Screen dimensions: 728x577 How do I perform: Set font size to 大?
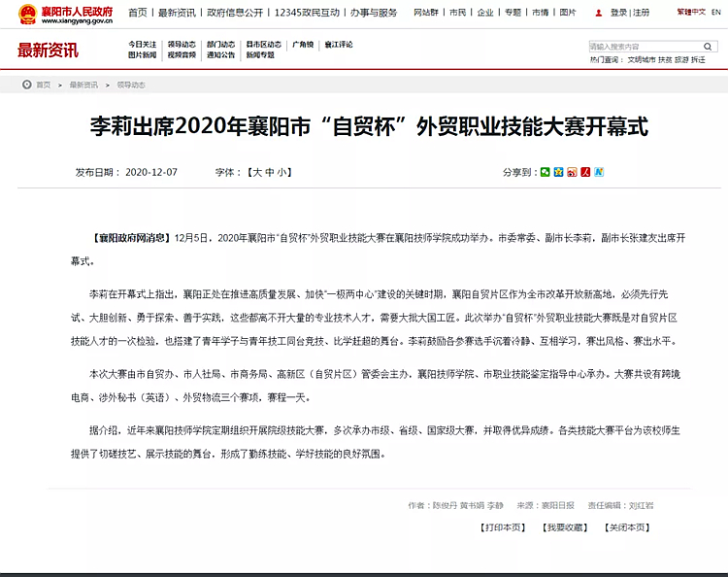click(x=257, y=172)
